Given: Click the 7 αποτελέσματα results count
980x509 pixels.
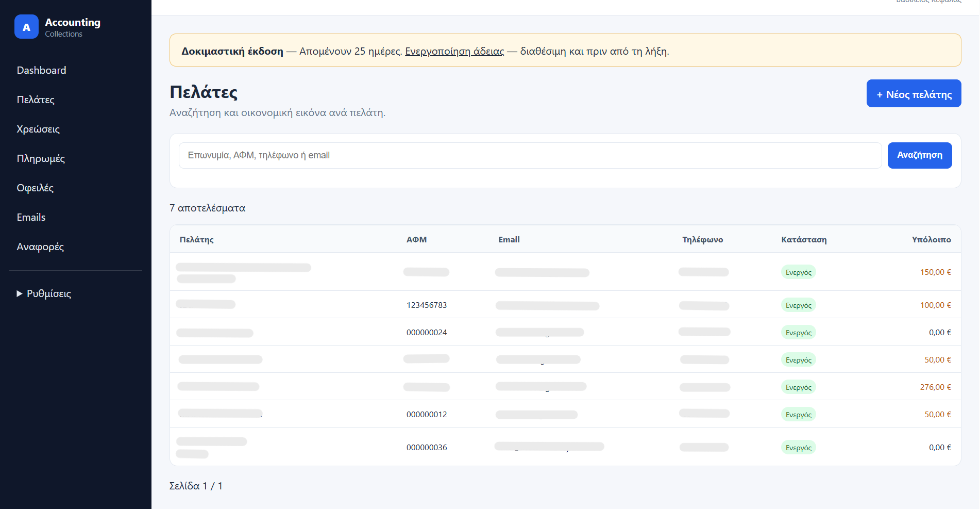Looking at the screenshot, I should coord(207,208).
